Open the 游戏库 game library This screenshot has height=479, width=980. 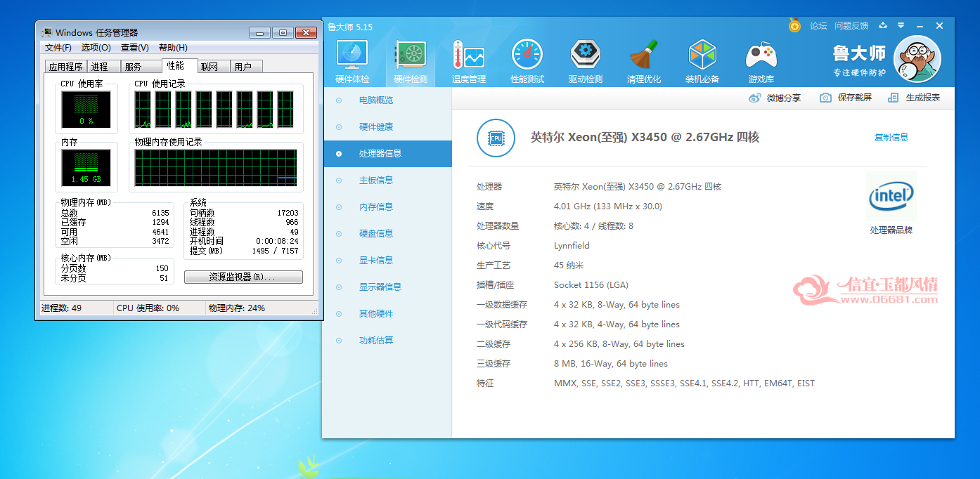(x=761, y=63)
